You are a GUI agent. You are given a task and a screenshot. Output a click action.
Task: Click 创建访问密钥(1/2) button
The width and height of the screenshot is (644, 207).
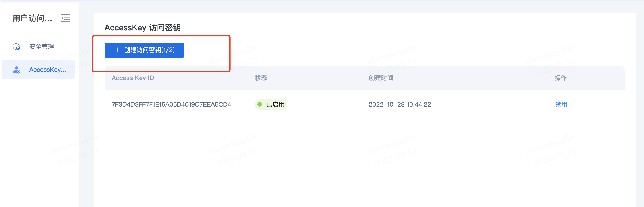[x=144, y=50]
